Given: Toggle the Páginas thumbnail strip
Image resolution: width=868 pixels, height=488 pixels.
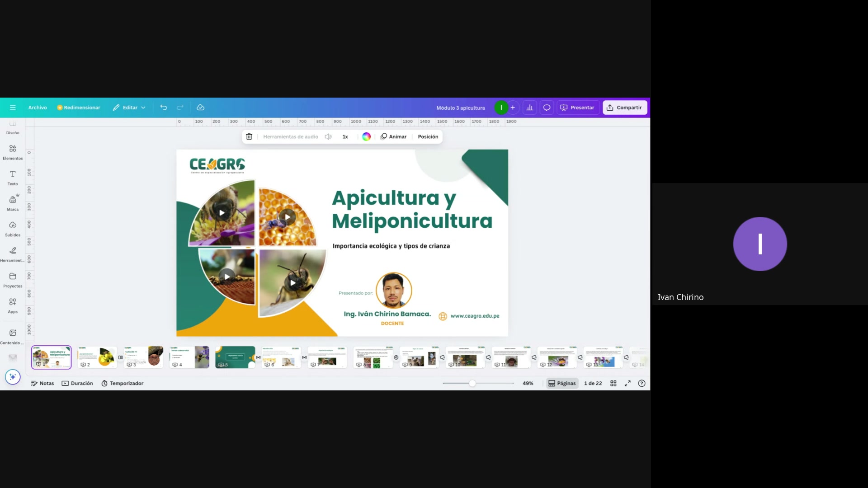Looking at the screenshot, I should click(562, 383).
